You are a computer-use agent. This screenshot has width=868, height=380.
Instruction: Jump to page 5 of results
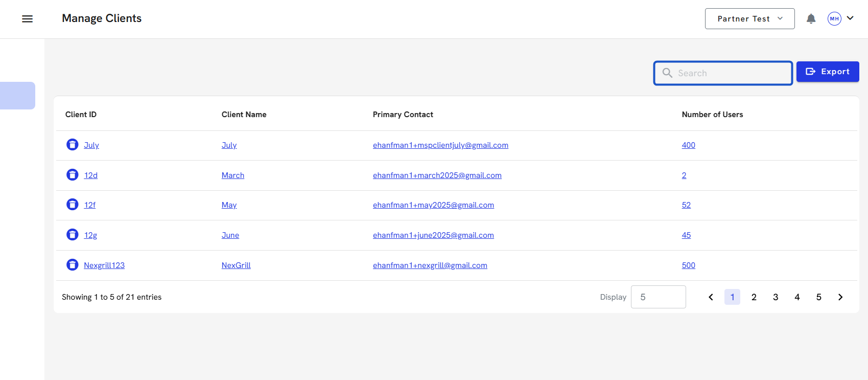pyautogui.click(x=818, y=297)
